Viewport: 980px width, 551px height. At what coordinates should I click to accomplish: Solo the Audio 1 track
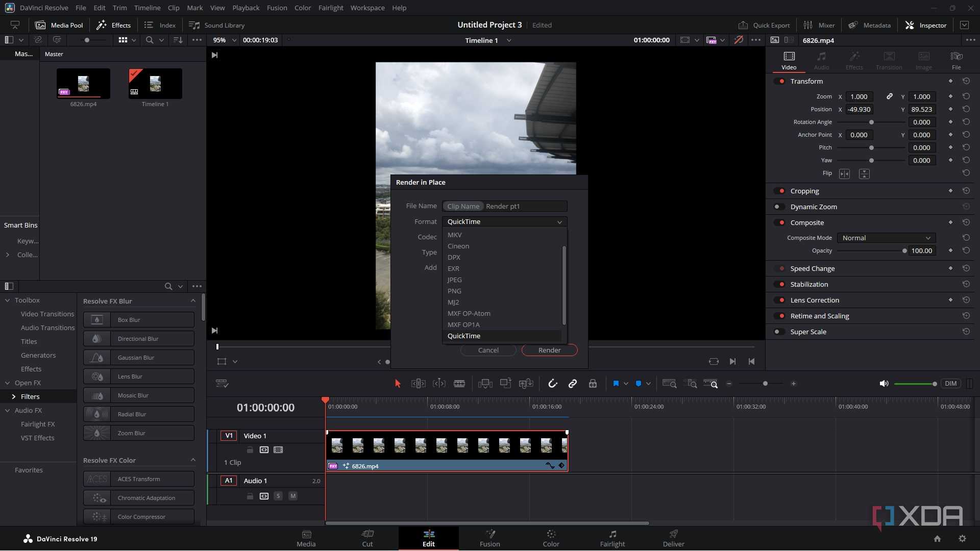tap(278, 496)
